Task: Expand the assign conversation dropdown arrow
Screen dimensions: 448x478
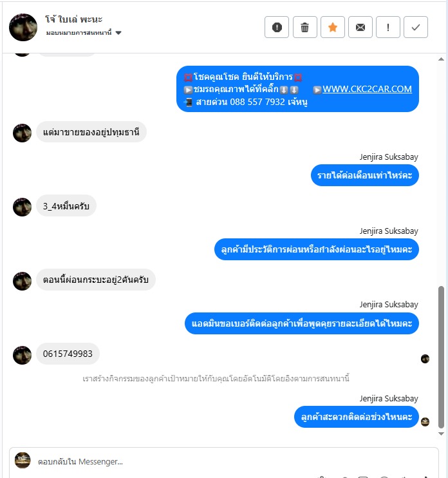Action: (x=119, y=33)
